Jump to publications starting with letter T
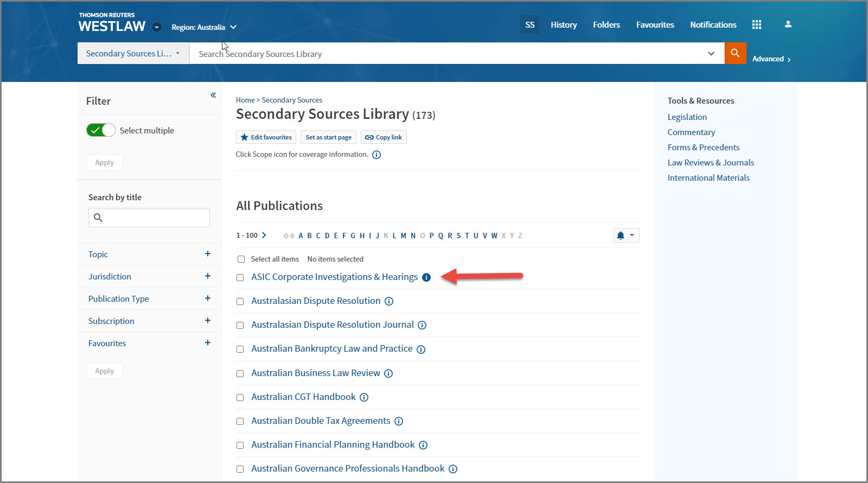 pyautogui.click(x=467, y=236)
